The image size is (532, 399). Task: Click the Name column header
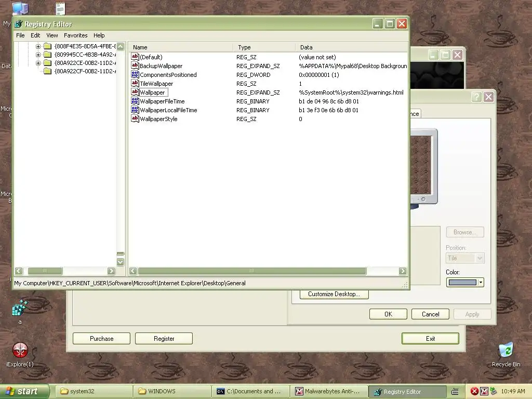pyautogui.click(x=181, y=47)
